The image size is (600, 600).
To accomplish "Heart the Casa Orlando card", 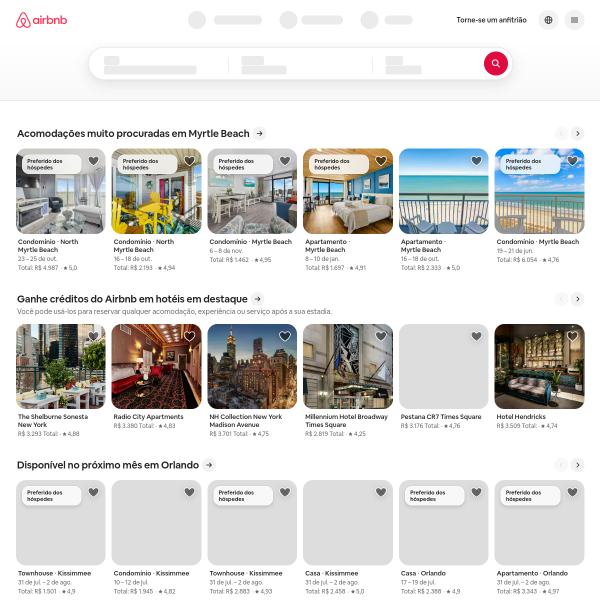I will coord(476,492).
